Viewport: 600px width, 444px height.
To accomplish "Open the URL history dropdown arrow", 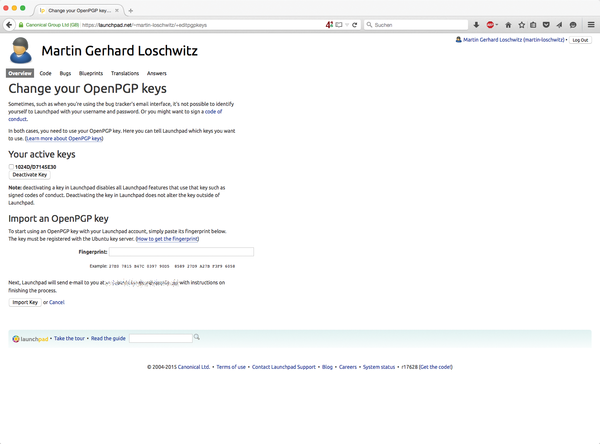I will coord(347,25).
